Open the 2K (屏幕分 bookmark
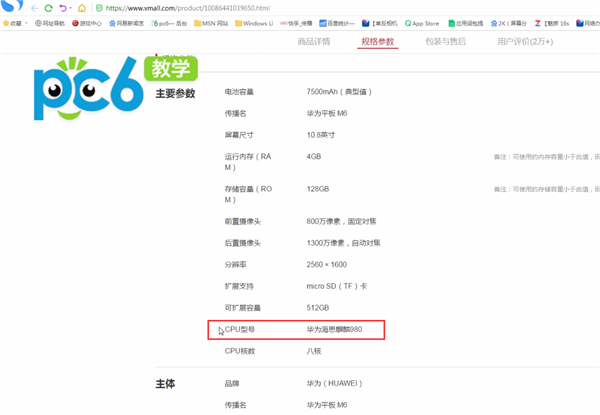600x415 pixels. [x=509, y=23]
